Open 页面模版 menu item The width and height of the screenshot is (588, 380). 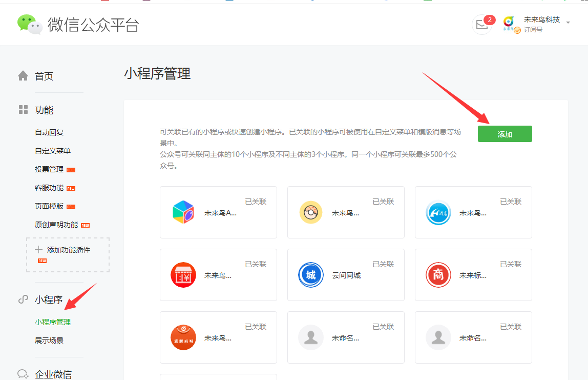point(49,206)
